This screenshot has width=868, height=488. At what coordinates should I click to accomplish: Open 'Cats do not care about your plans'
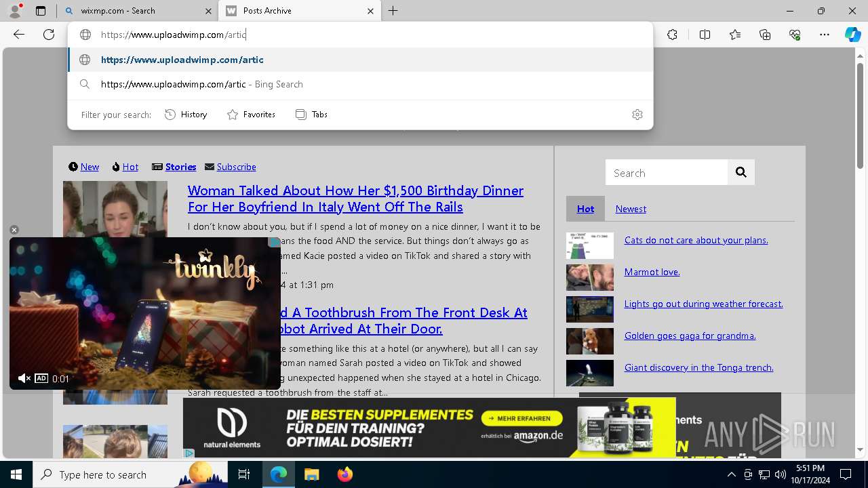tap(696, 240)
